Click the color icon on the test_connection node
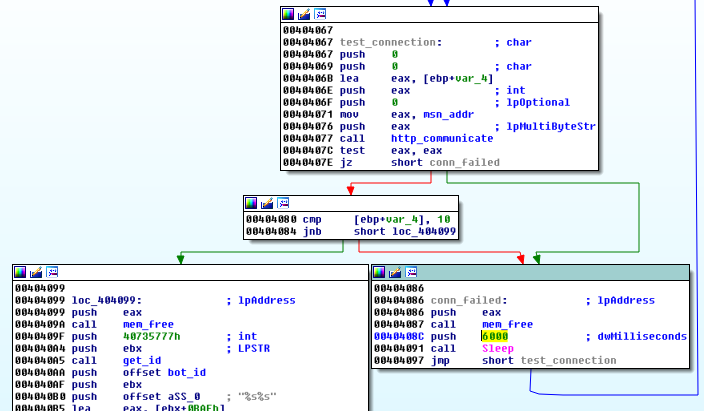Viewport: 704px width, 411px height. [x=289, y=14]
